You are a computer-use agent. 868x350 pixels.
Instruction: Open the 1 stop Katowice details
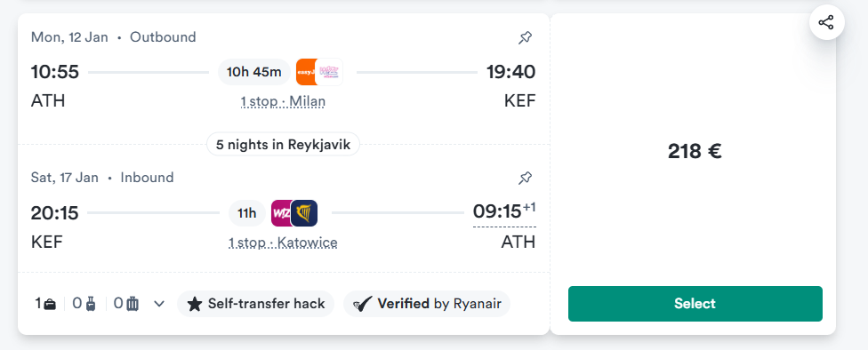click(x=283, y=243)
